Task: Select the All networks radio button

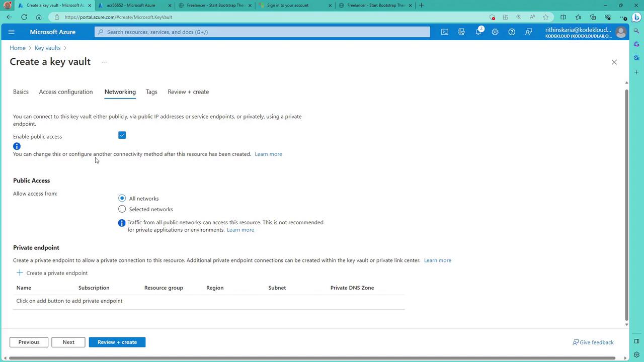Action: (x=122, y=198)
